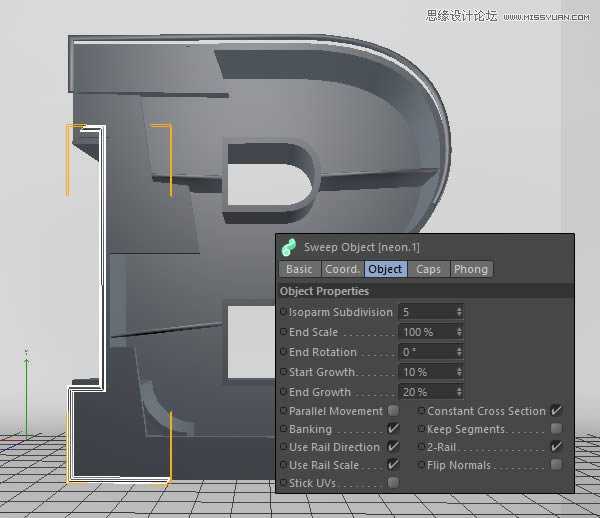Click the Start Growth value field
Viewport: 600px width, 518px height.
(427, 372)
